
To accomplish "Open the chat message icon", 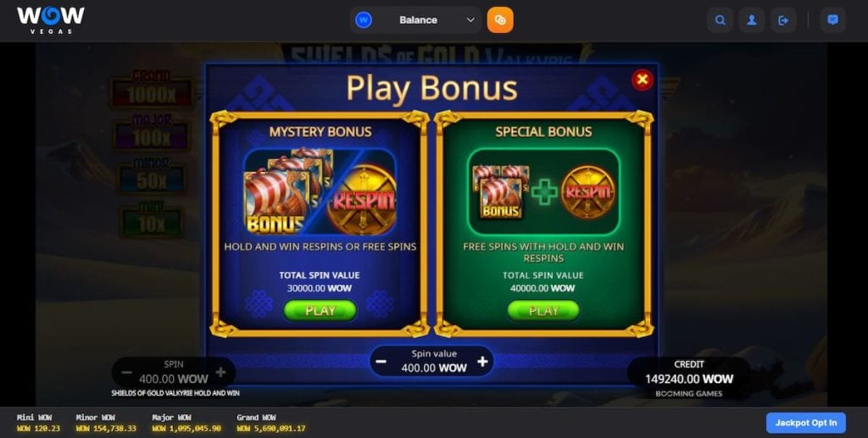I will tap(832, 20).
